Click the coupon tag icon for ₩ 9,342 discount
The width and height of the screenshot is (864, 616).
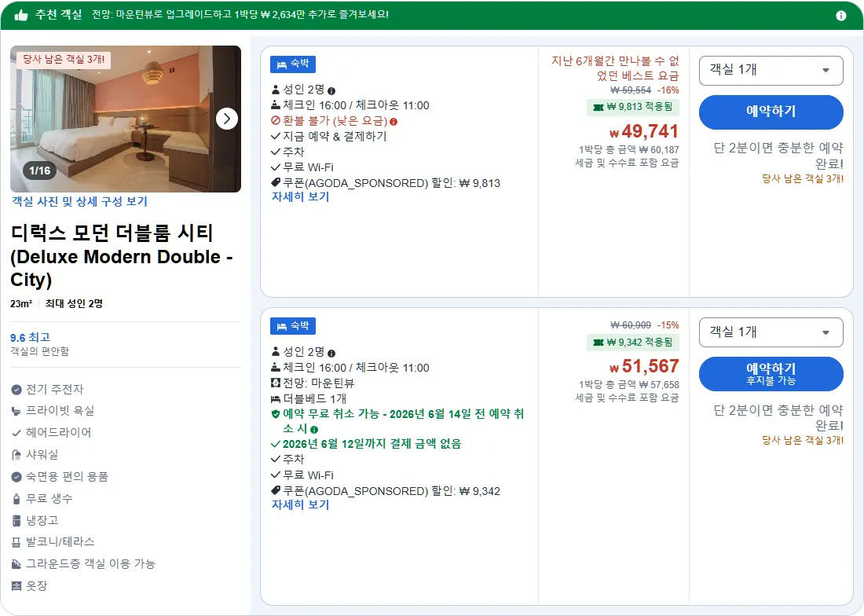(x=276, y=490)
